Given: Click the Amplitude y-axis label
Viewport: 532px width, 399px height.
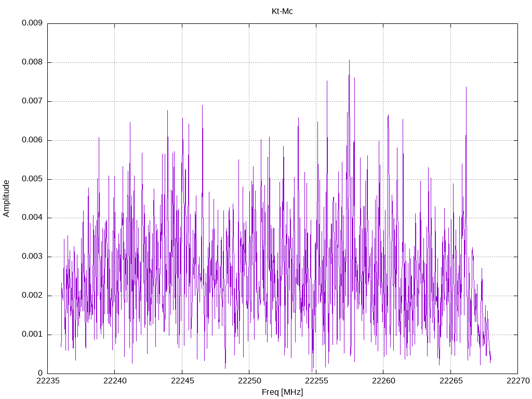Looking at the screenshot, I should coord(6,198).
